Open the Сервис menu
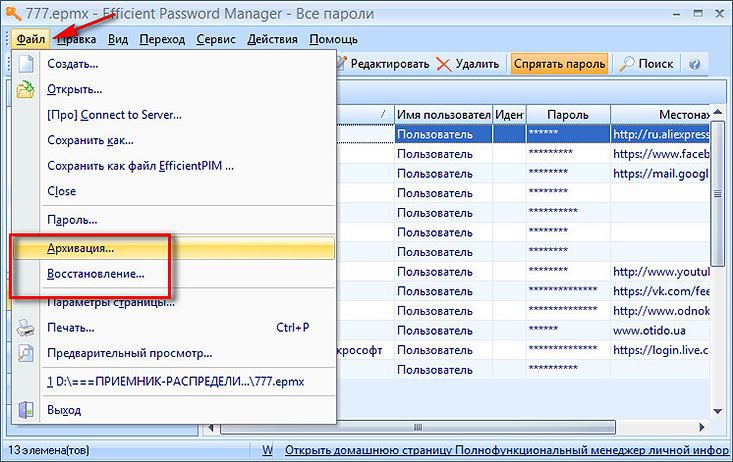This screenshot has width=733, height=462. (x=217, y=39)
